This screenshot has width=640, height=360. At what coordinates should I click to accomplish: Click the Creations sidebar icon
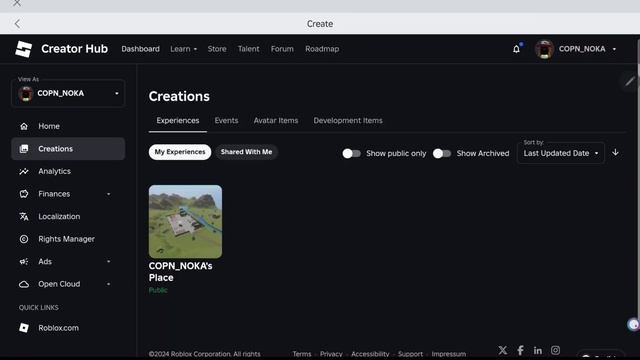click(24, 149)
